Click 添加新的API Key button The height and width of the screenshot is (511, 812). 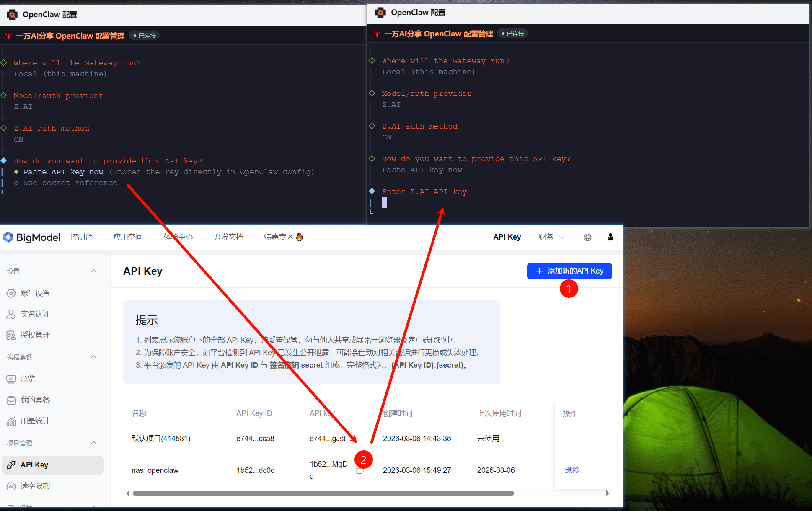[x=569, y=271]
